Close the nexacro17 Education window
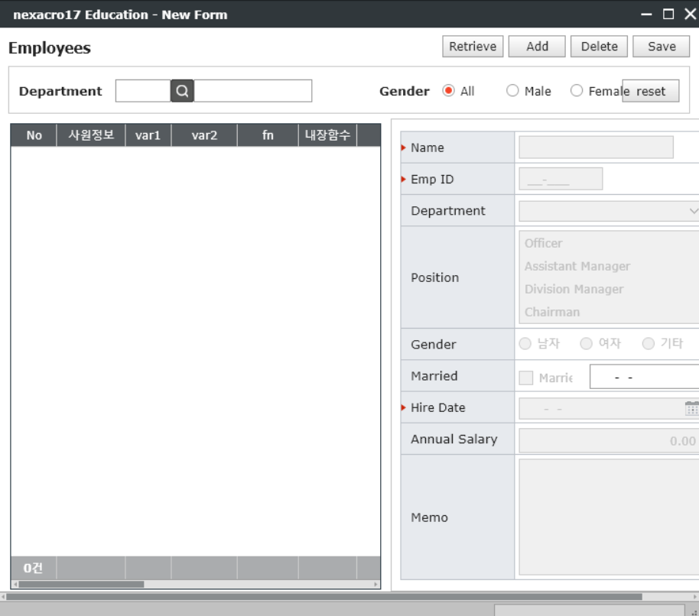This screenshot has height=616, width=699. 690,15
